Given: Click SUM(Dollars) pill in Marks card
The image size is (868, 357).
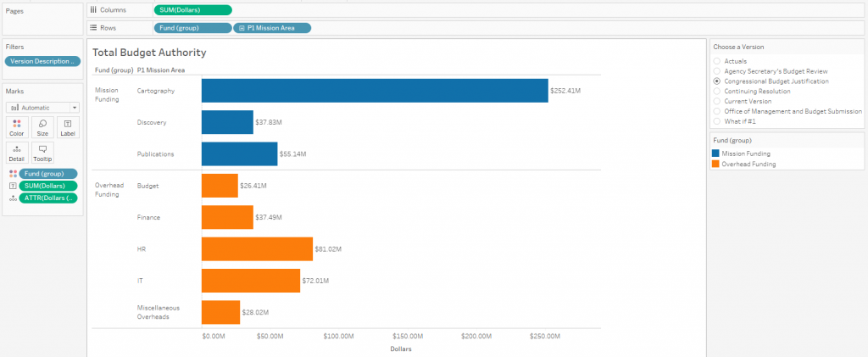Looking at the screenshot, I should (x=48, y=186).
